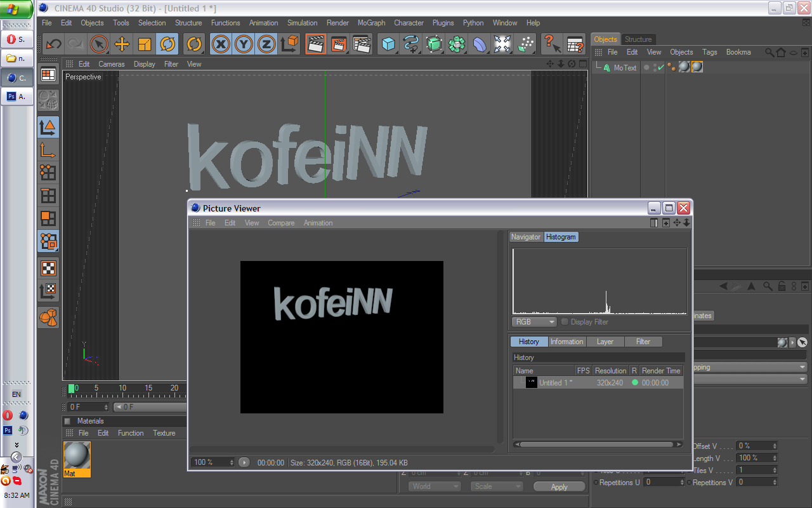Click the Undo arrow icon in toolbar

pyautogui.click(x=54, y=44)
